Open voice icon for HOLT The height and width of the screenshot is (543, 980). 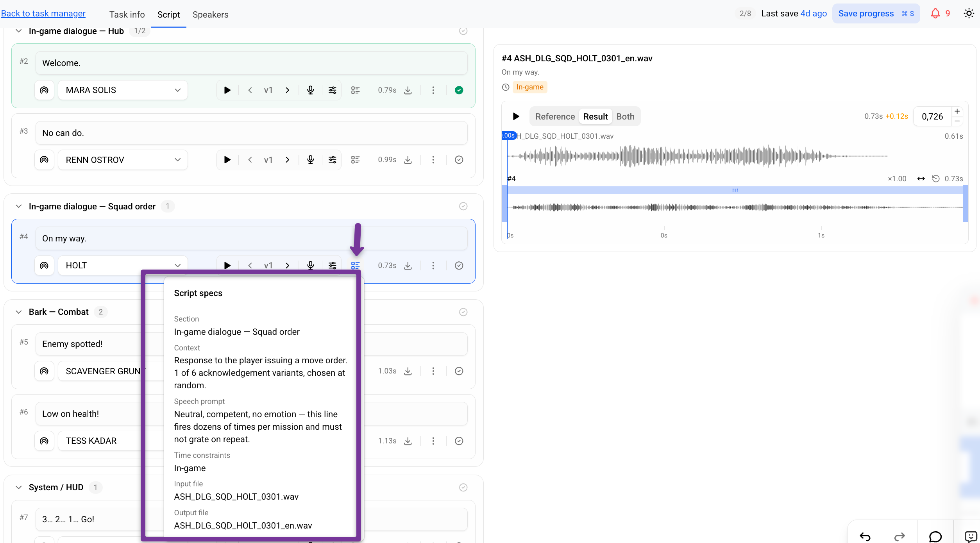[x=44, y=266]
